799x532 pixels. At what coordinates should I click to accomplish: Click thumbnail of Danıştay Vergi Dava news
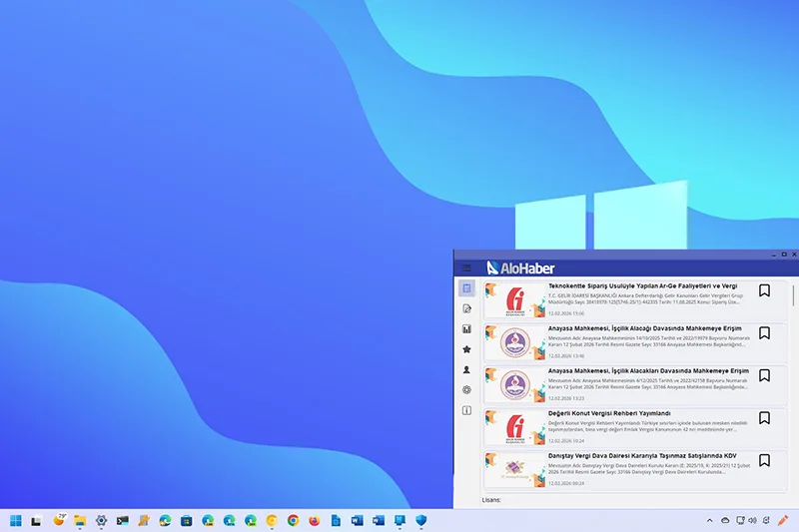click(x=516, y=470)
